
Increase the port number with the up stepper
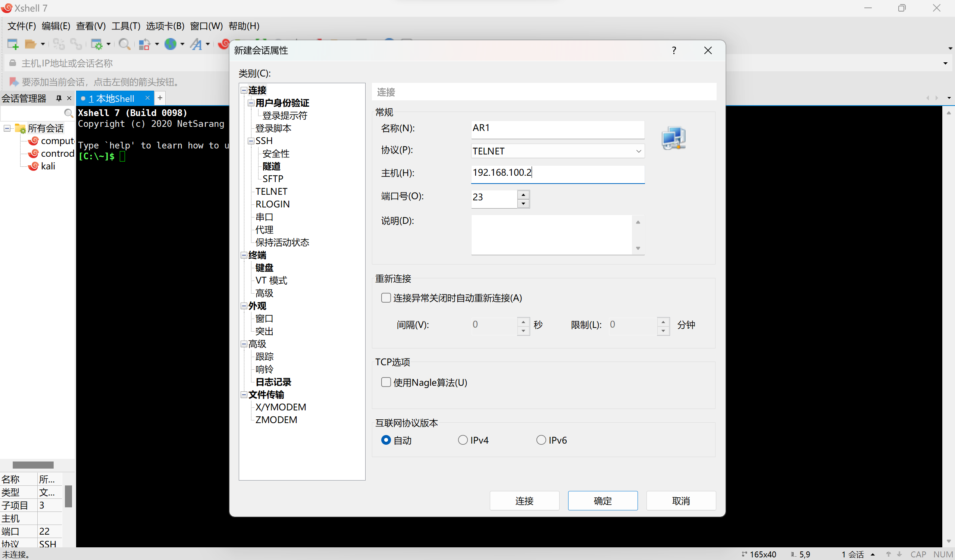click(x=523, y=194)
